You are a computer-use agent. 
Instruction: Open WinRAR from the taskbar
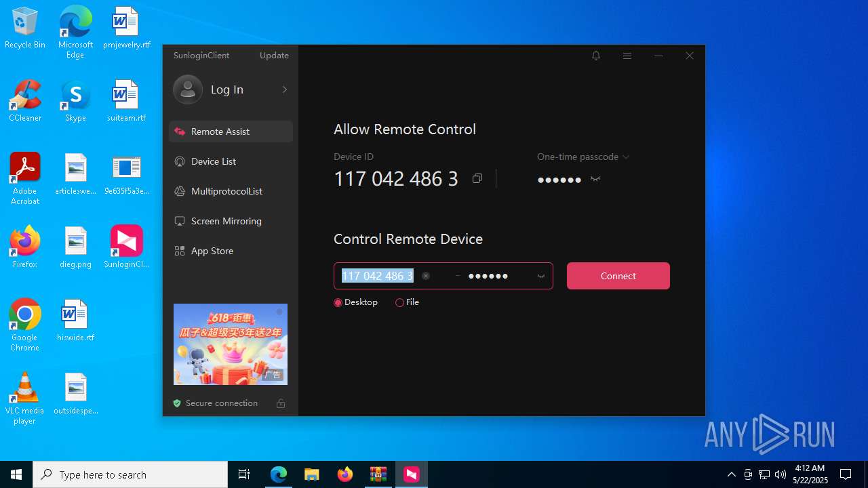point(378,474)
